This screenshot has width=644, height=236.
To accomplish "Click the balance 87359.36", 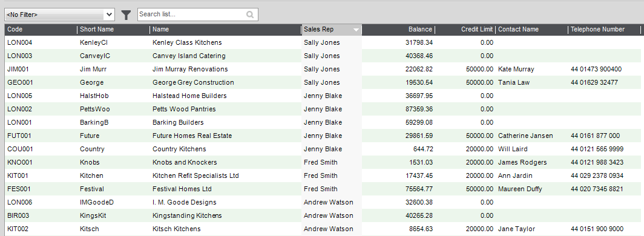I will (419, 109).
